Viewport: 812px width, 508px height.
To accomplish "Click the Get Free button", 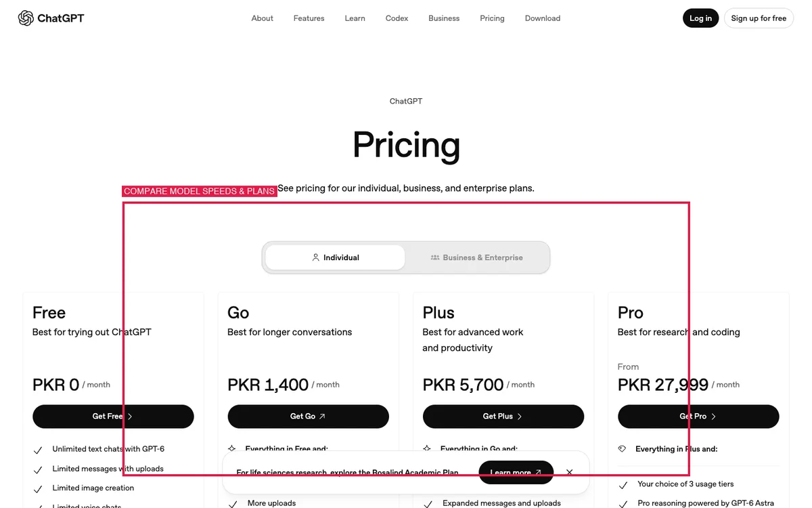I will [113, 417].
